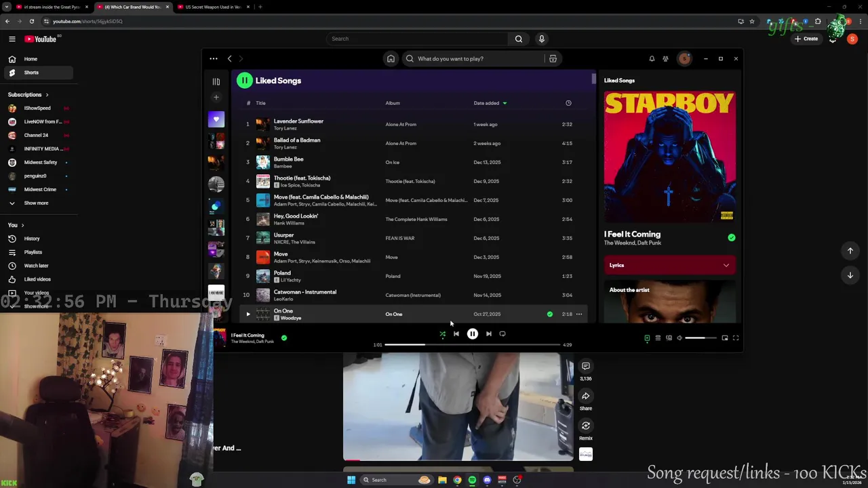Toggle Date added sort order
The height and width of the screenshot is (488, 868).
coord(490,103)
